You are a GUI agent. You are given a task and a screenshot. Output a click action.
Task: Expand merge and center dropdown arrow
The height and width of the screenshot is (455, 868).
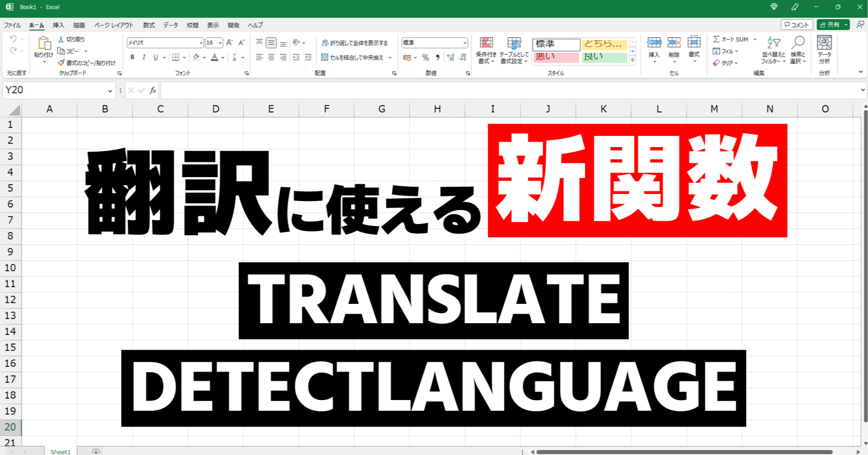(x=390, y=58)
